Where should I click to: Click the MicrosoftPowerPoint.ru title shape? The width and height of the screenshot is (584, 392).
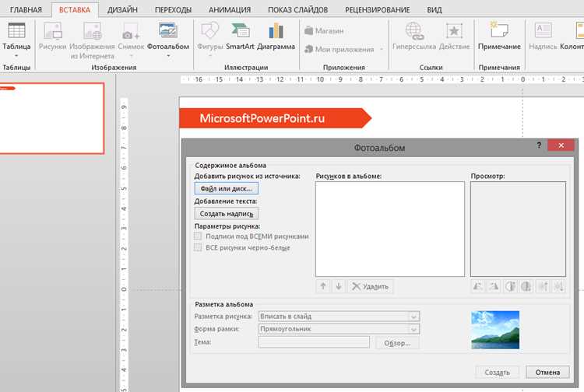[275, 118]
